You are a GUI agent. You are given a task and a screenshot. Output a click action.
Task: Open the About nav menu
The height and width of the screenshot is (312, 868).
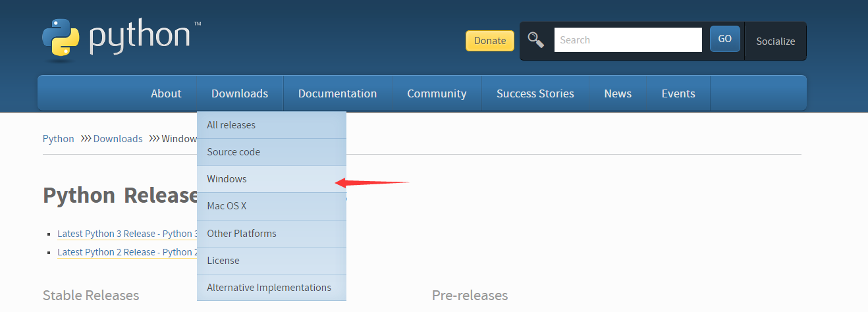click(x=166, y=93)
